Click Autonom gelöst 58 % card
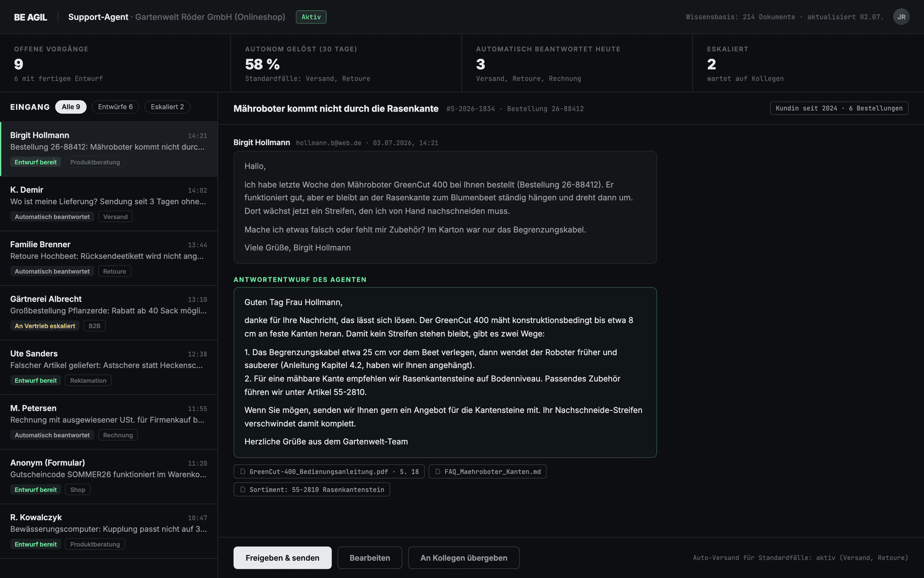Viewport: 924px width, 578px height. pos(346,63)
